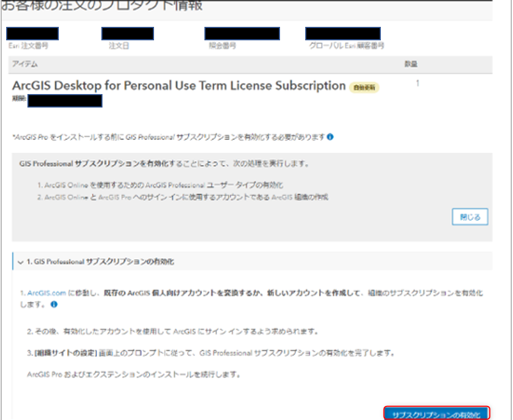Click the redacted 期限 date field
This screenshot has height=420, width=513.
click(x=65, y=101)
